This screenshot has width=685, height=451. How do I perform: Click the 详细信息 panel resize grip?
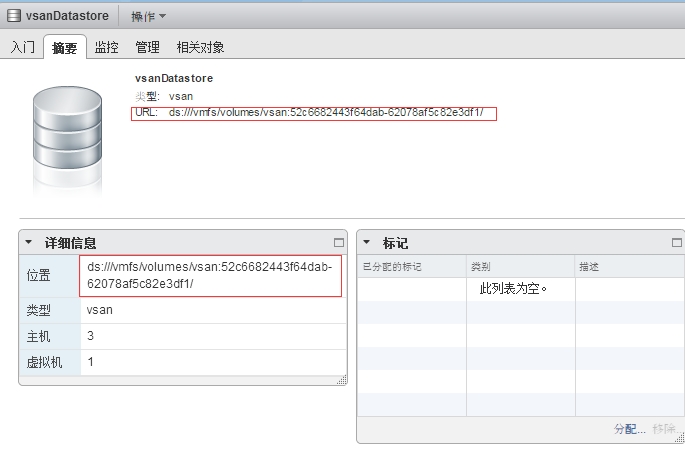(342, 380)
